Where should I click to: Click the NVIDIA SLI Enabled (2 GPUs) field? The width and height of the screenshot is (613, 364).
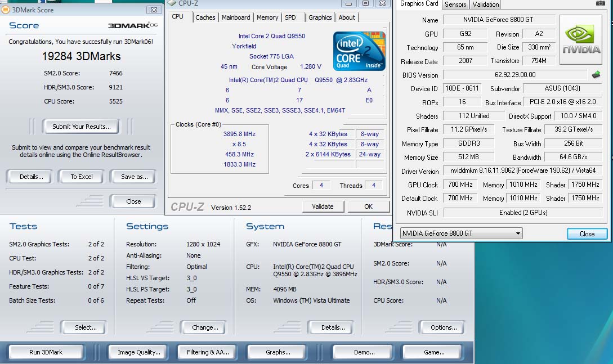click(x=523, y=213)
